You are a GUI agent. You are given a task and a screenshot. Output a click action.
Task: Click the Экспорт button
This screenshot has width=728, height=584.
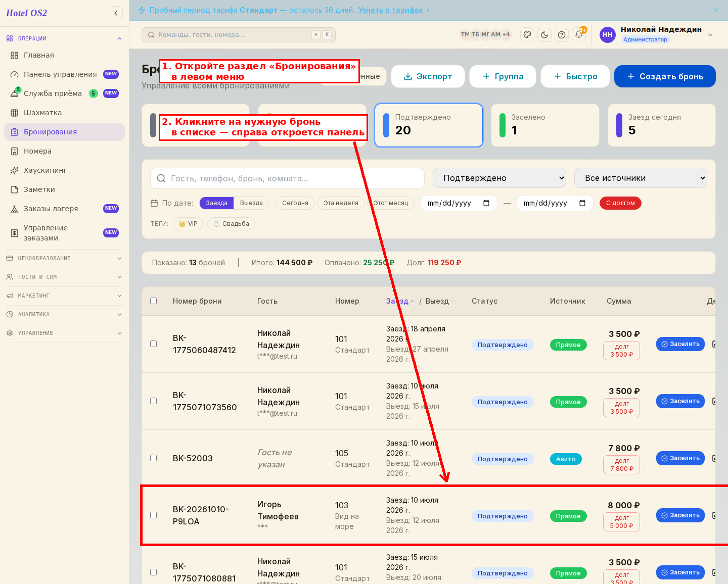[428, 76]
